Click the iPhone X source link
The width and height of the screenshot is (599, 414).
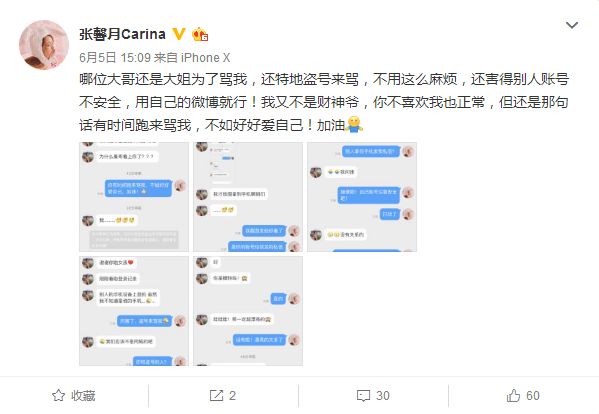206,58
